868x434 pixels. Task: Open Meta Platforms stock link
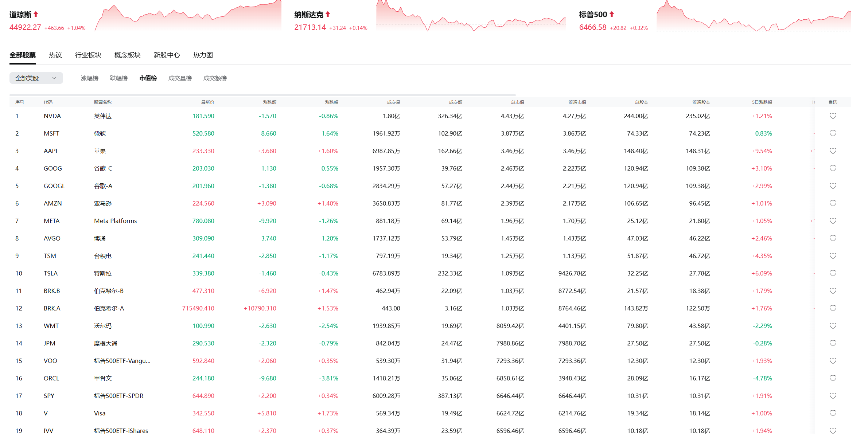(116, 221)
